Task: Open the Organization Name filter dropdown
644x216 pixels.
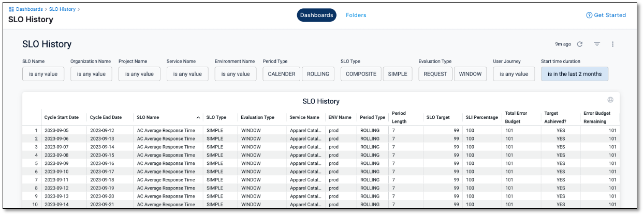Action: 91,74
